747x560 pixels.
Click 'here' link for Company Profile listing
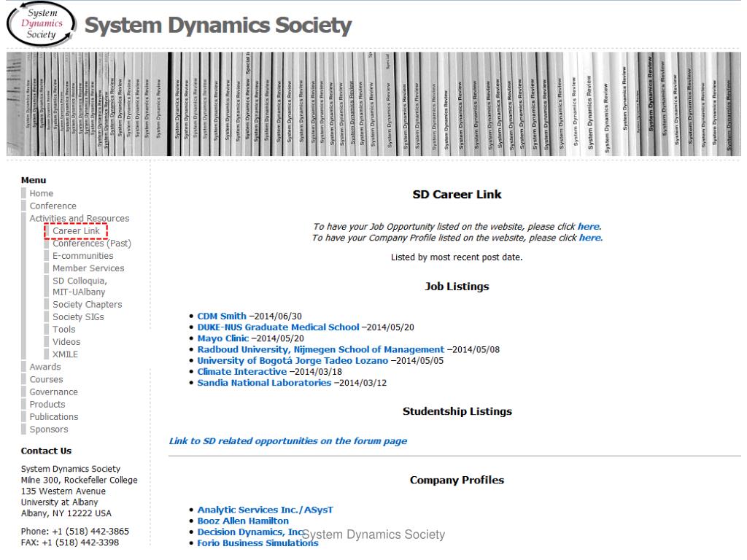pos(590,238)
